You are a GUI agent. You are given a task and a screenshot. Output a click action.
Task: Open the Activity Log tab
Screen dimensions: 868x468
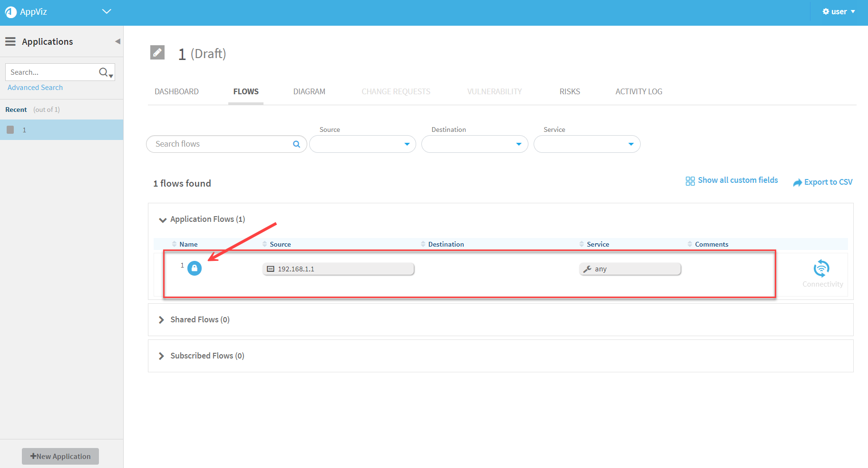pyautogui.click(x=638, y=91)
